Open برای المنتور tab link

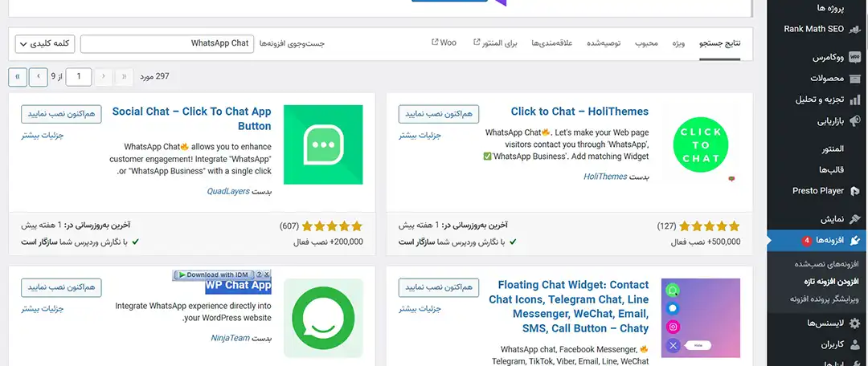click(x=495, y=43)
